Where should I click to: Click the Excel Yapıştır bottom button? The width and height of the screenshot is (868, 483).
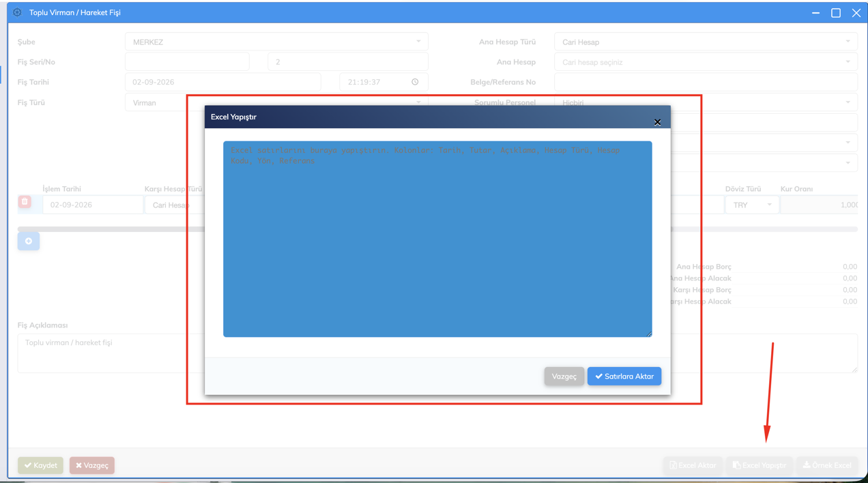click(x=759, y=465)
